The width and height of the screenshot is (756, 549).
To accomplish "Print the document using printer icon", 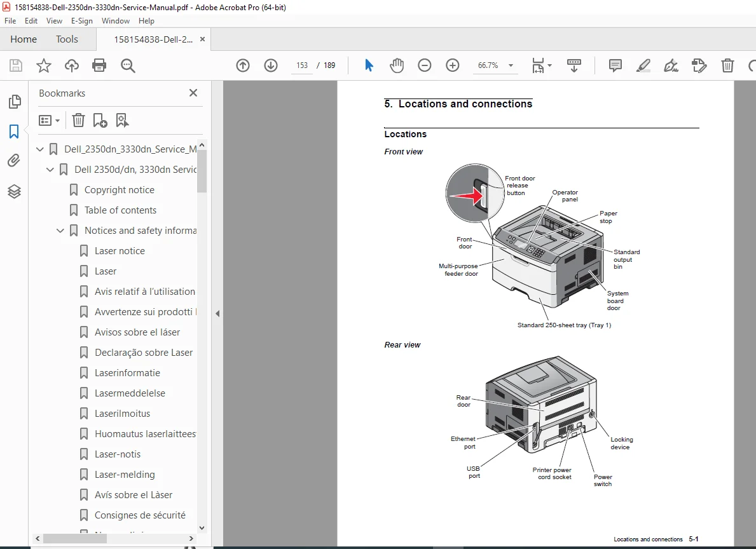I will [99, 65].
